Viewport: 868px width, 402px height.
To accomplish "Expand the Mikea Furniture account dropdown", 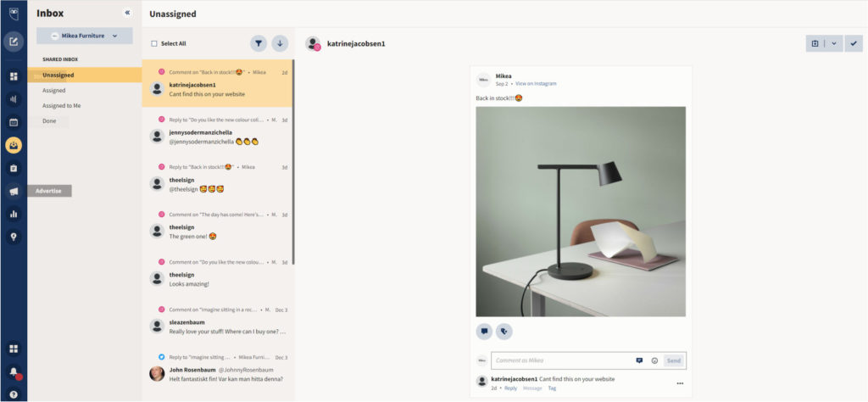I will (x=84, y=36).
